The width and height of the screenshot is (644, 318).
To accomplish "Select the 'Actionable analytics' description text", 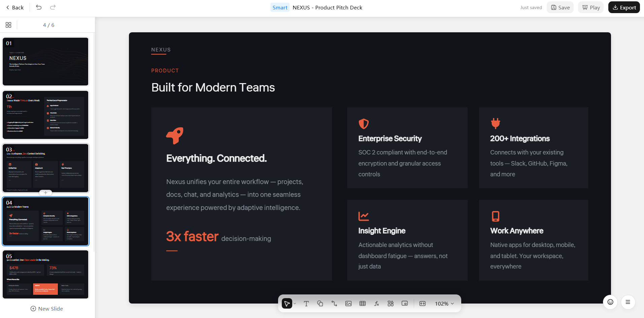I will pyautogui.click(x=403, y=256).
